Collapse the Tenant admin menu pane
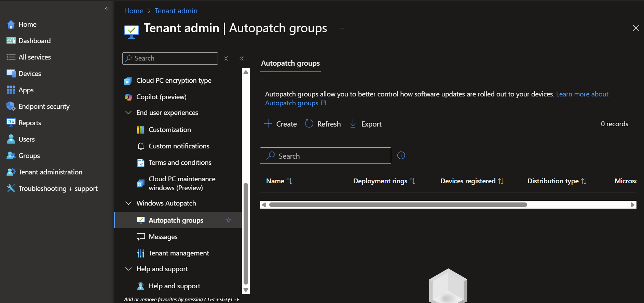The width and height of the screenshot is (644, 303). (242, 58)
